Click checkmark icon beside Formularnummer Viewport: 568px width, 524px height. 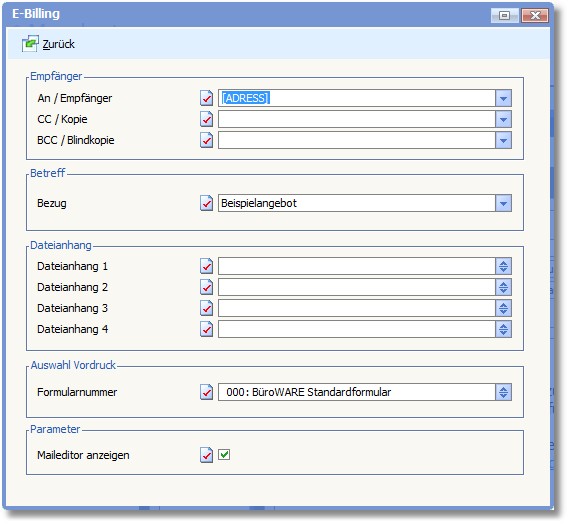coord(206,392)
